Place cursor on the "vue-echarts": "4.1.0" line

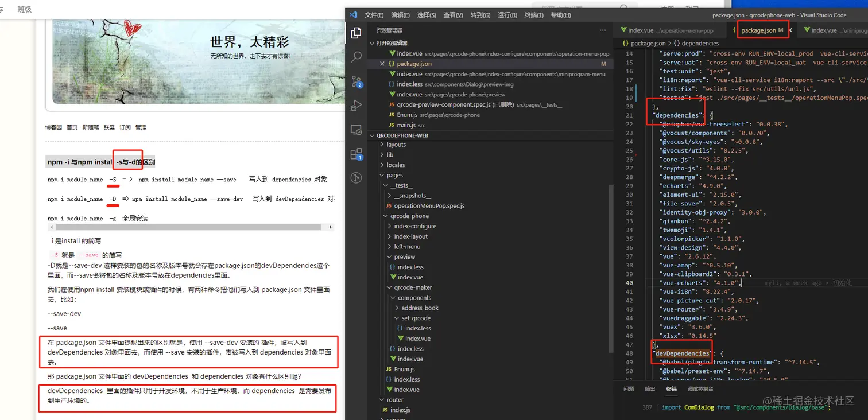click(700, 283)
